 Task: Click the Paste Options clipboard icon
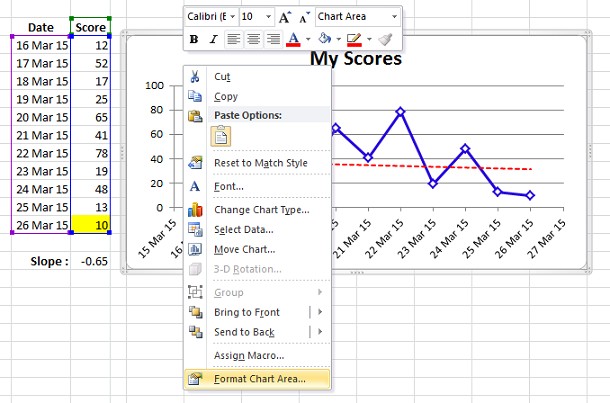tap(219, 137)
